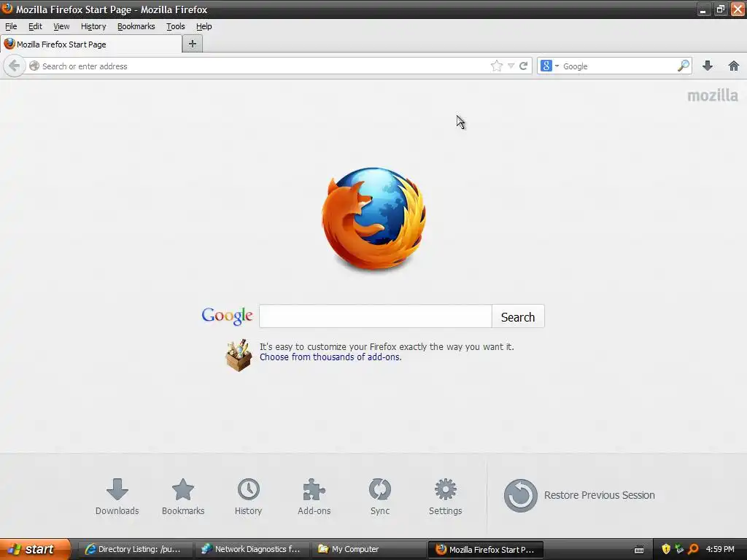The width and height of the screenshot is (747, 560).
Task: Click the magnifying glass search icon
Action: (x=683, y=66)
